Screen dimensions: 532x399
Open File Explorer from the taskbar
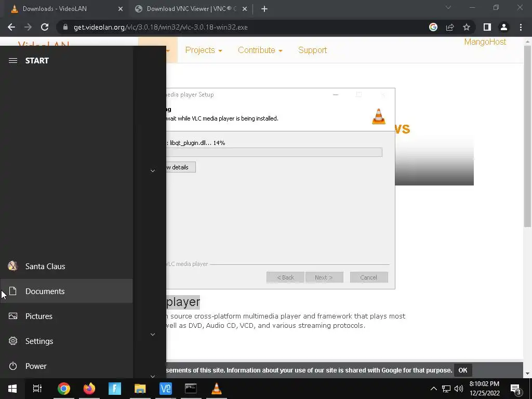(x=140, y=389)
